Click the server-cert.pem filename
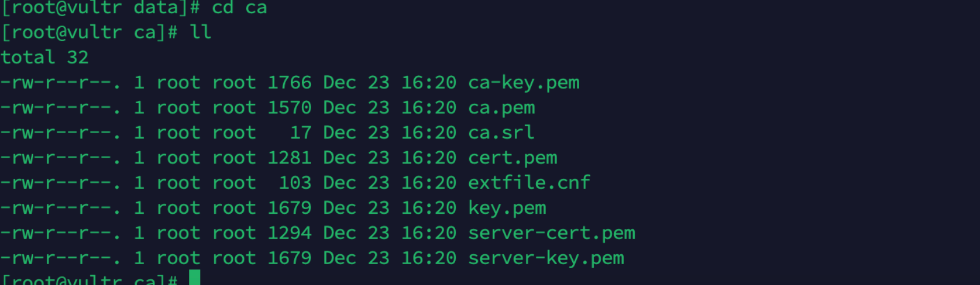Image resolution: width=980 pixels, height=285 pixels. click(551, 233)
